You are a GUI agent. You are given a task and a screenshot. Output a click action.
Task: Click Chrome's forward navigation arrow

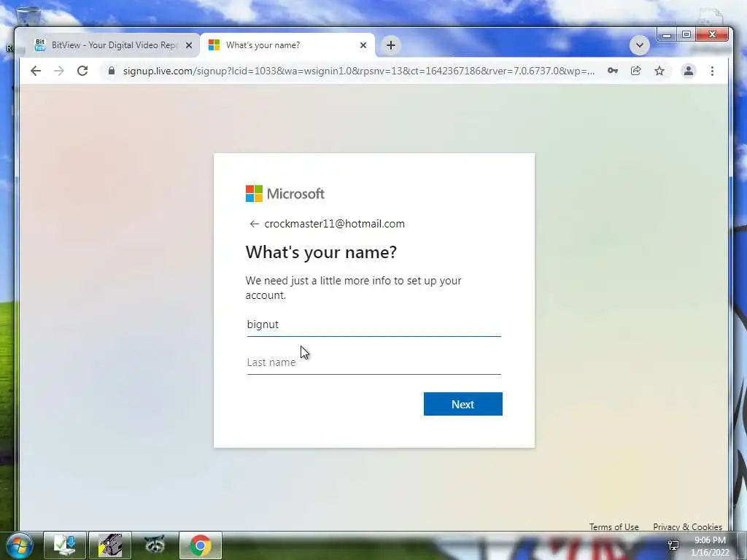(59, 71)
